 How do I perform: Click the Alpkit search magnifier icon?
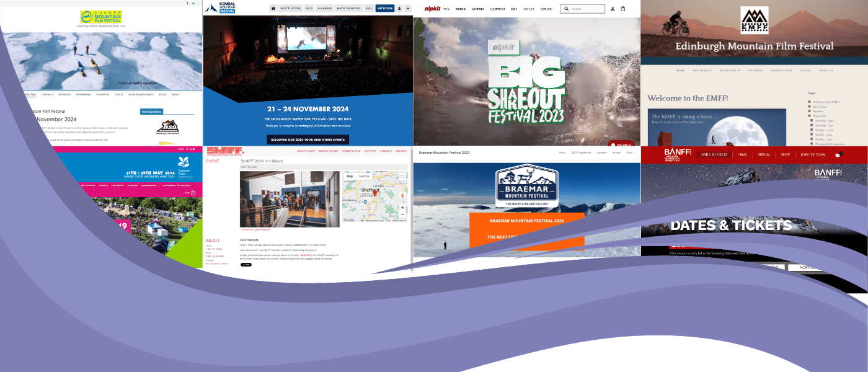(x=567, y=9)
